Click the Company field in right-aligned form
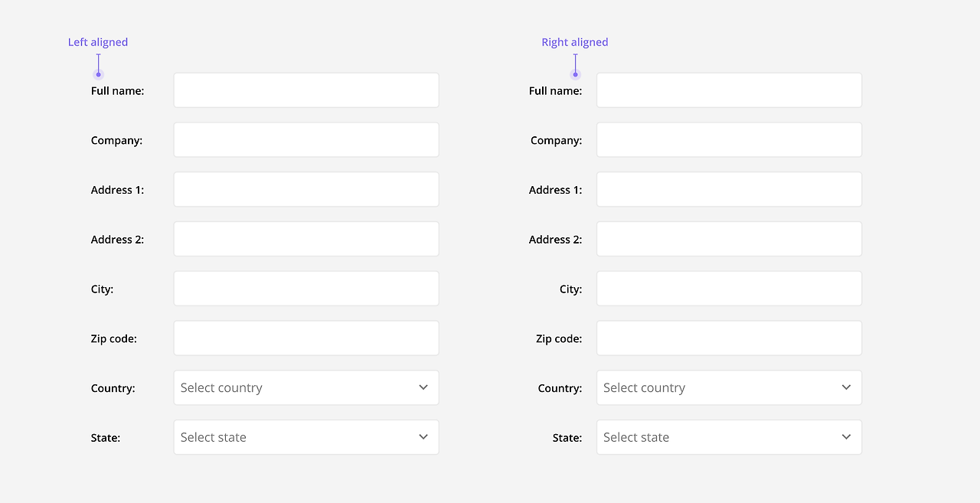 coord(729,140)
